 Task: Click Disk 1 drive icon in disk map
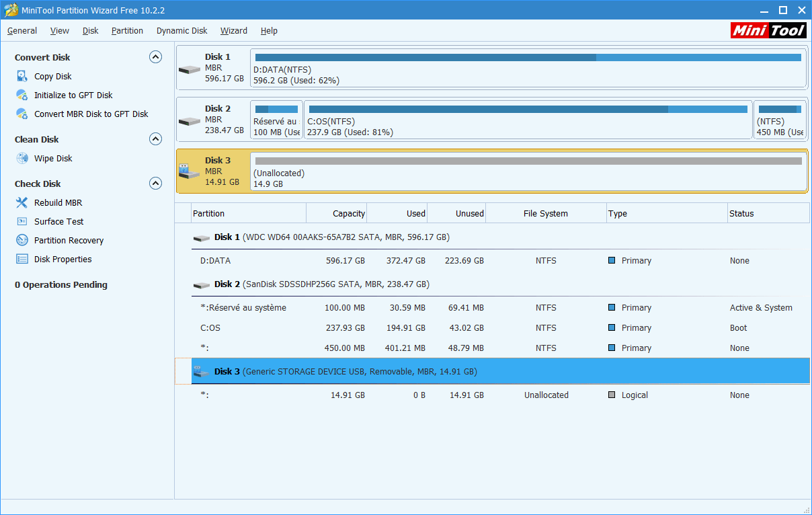[190, 69]
